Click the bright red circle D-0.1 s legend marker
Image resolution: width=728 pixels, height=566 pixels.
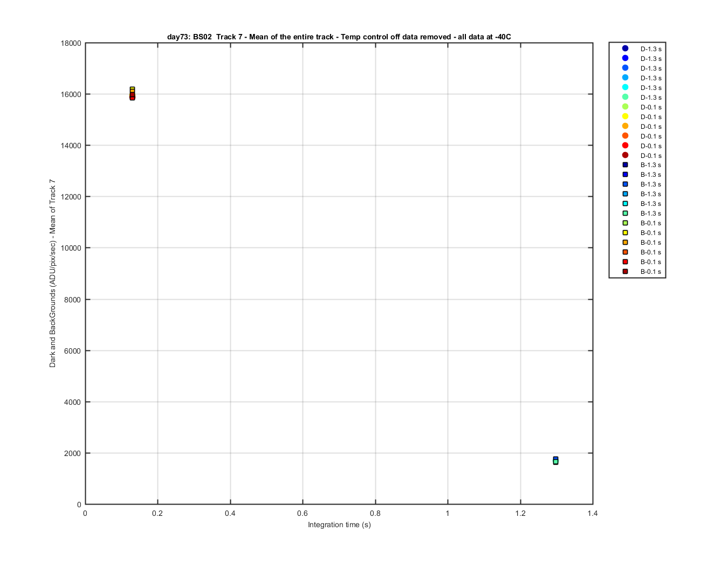click(625, 146)
